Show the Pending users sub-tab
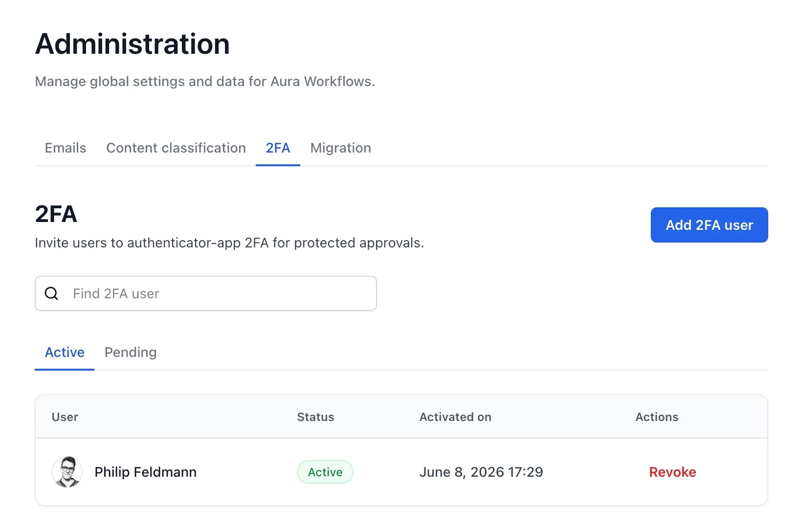 131,353
